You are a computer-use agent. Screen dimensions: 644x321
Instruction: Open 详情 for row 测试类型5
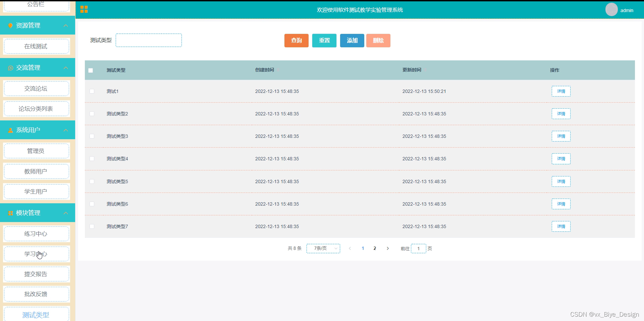coord(561,181)
